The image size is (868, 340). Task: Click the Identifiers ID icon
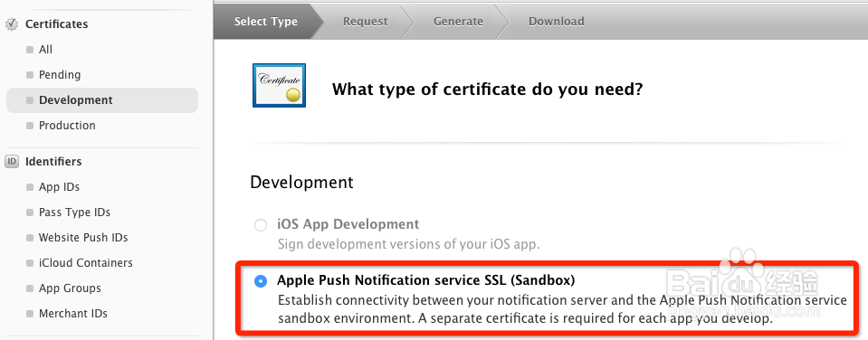point(12,162)
